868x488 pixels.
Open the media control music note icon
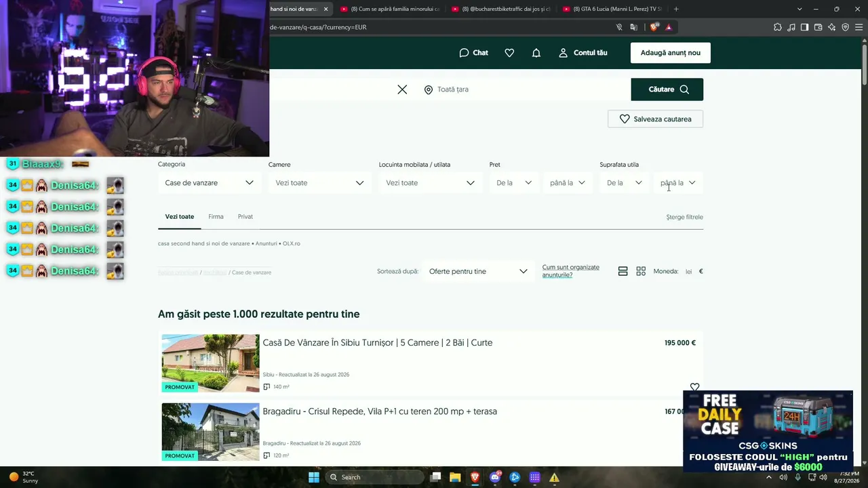point(791,27)
